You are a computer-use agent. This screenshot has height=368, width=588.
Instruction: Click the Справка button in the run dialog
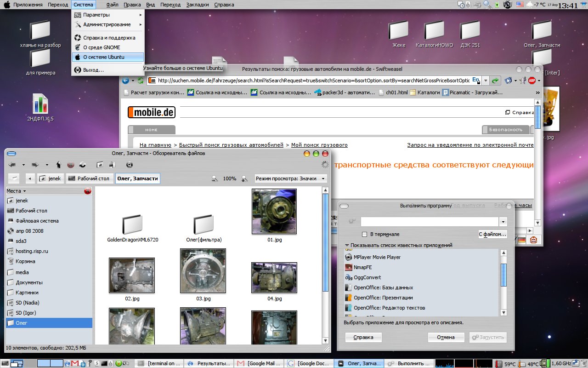(363, 337)
